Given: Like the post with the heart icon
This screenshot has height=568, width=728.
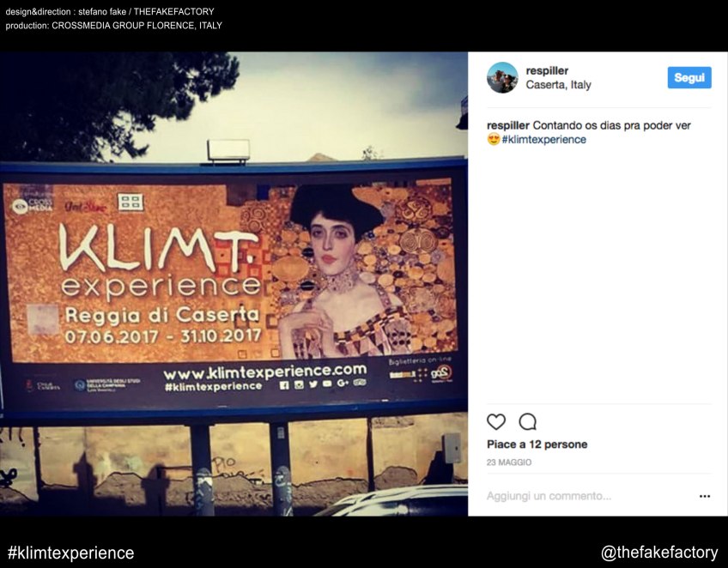Looking at the screenshot, I should click(496, 421).
